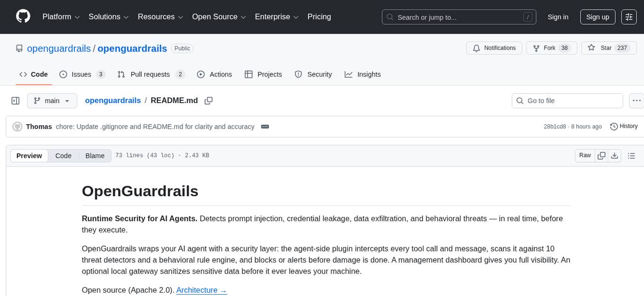Open the main branch selector
644x296 pixels.
(x=52, y=100)
